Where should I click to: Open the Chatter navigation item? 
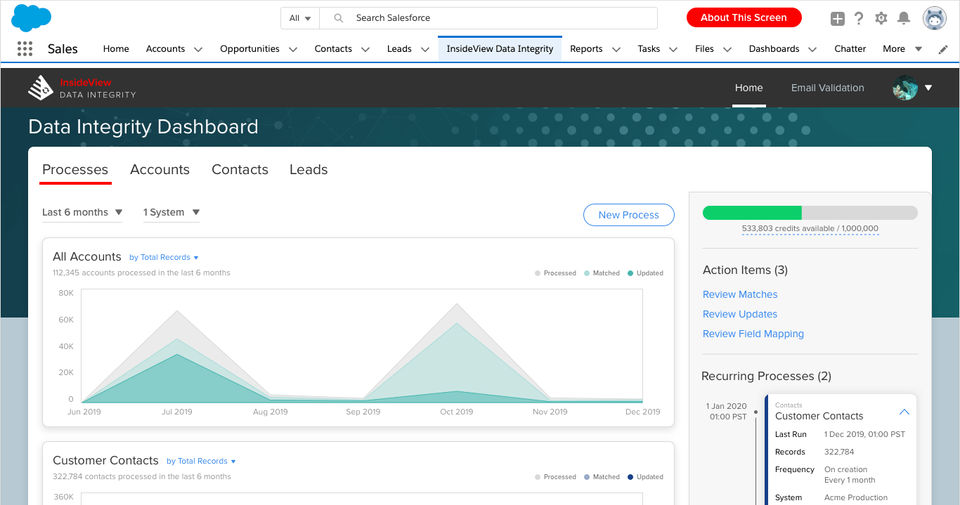(850, 49)
